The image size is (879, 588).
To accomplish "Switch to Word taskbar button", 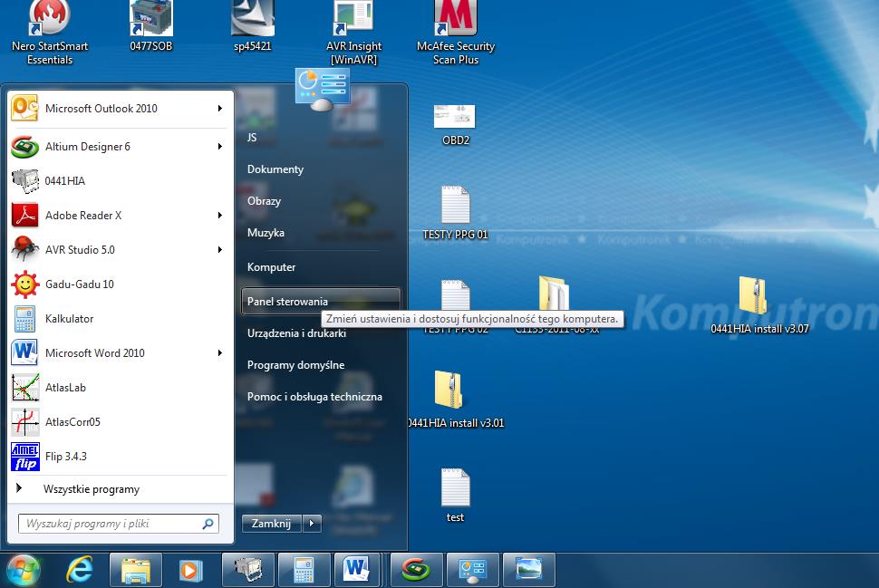I will pos(358,571).
